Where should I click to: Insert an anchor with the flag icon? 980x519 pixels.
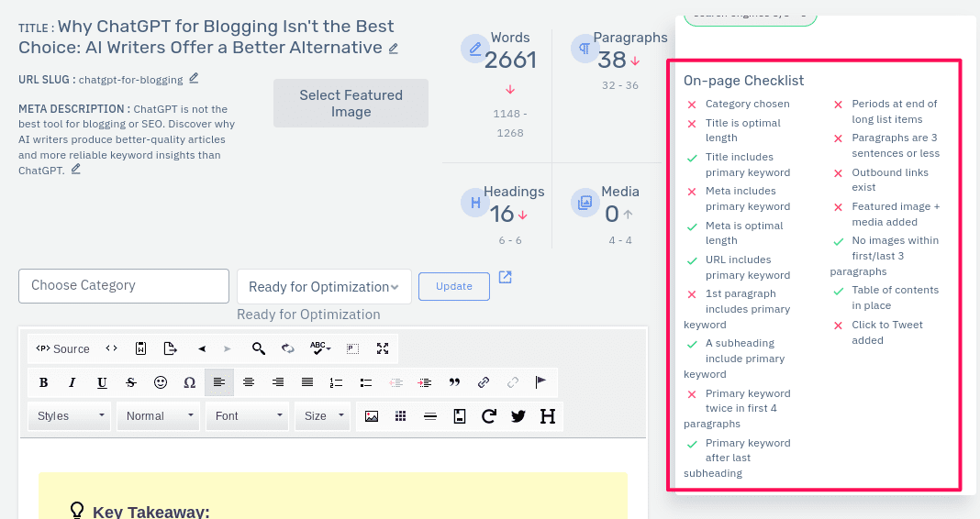tap(541, 382)
